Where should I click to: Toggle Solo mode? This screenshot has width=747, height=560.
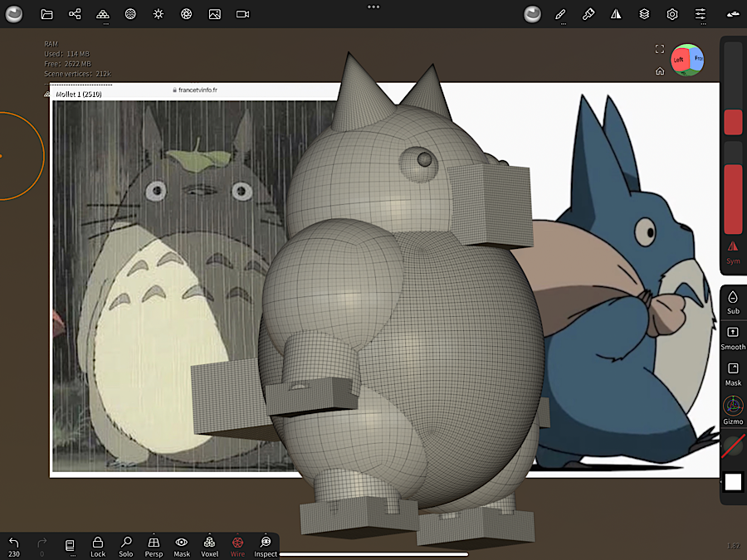tap(126, 547)
